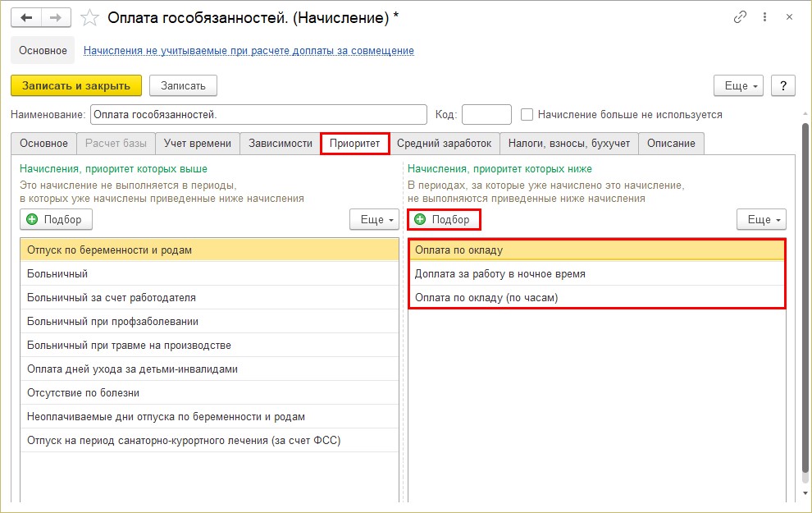Select 'Неоплачиваемые дни отпуска по беременности' row
Image resolution: width=812 pixels, height=513 pixels.
[209, 417]
